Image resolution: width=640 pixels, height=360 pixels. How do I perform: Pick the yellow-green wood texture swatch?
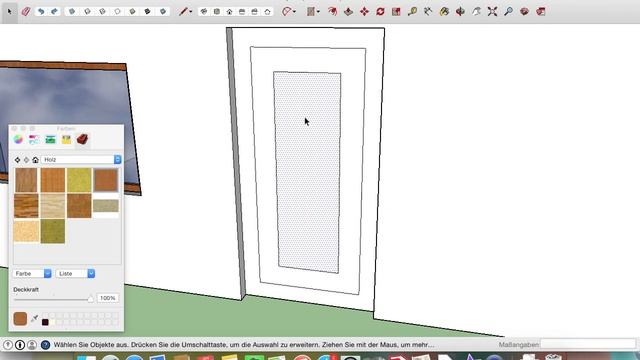79,180
